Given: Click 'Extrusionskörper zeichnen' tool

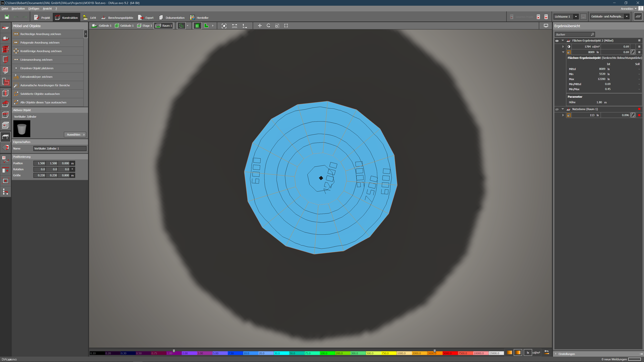Looking at the screenshot, I should pos(36,77).
